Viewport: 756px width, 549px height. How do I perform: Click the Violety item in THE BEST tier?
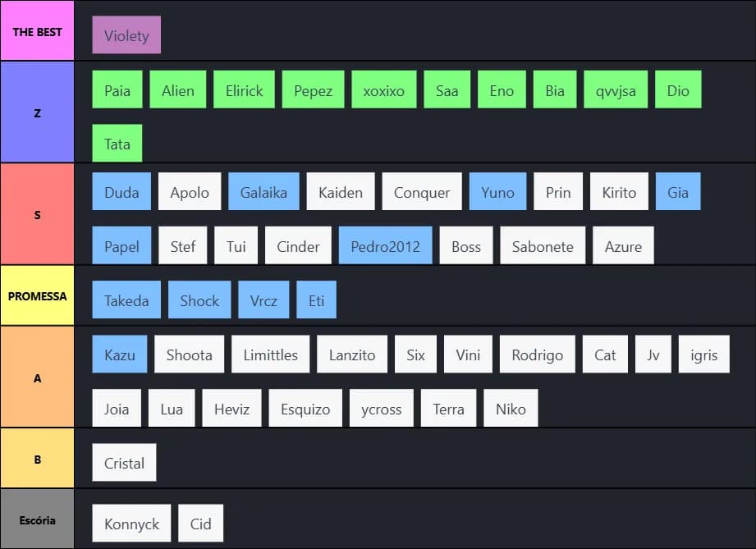(x=126, y=35)
